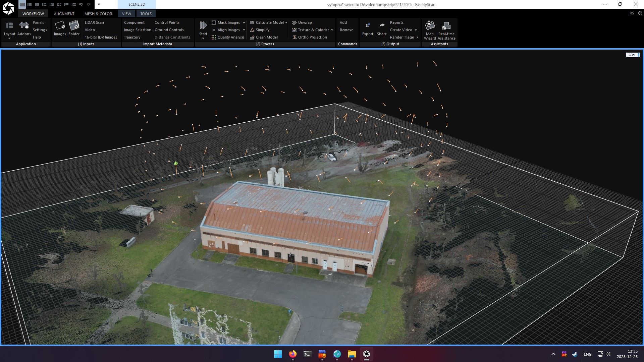
Task: Click the undo arrow in title bar
Action: (x=81, y=5)
